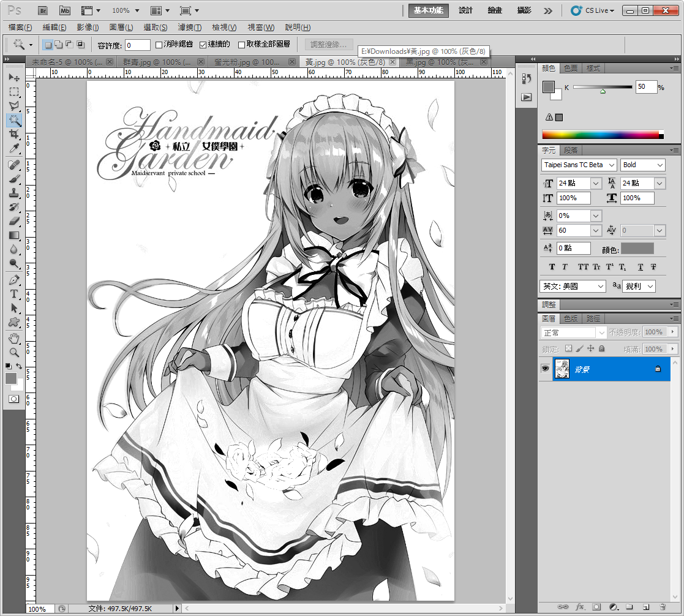Image resolution: width=684 pixels, height=616 pixels.
Task: Switch to the 群青.jpg document tab
Action: pos(157,62)
